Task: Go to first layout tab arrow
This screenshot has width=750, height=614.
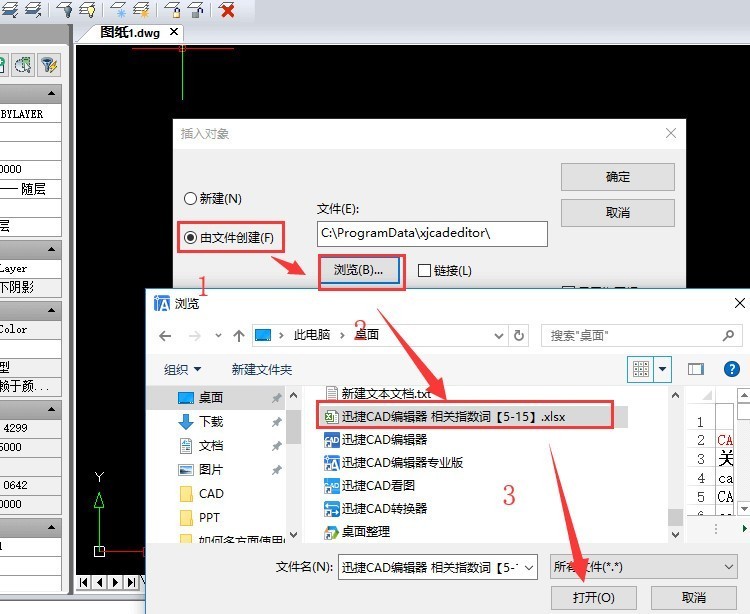Action: pos(84,582)
